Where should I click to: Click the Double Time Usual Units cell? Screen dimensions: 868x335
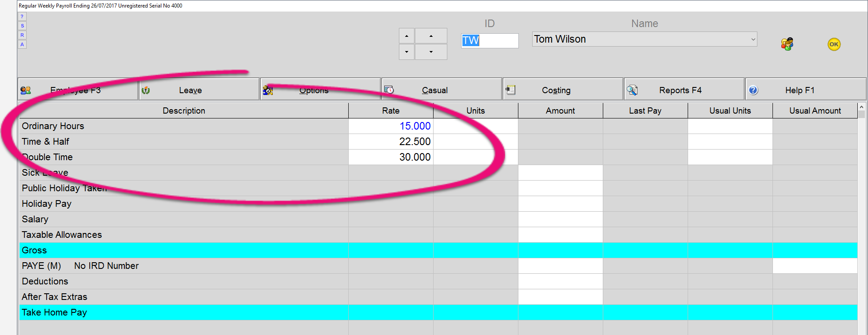point(730,157)
